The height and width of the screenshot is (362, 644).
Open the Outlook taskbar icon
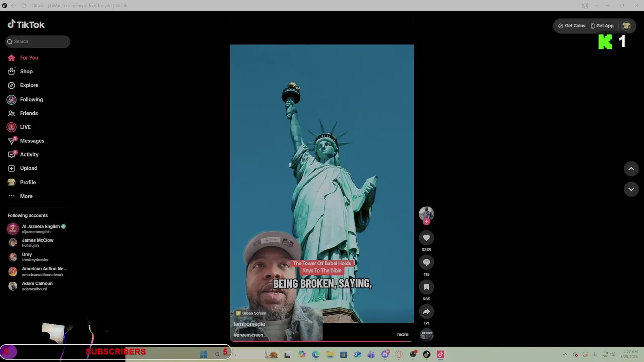(357, 354)
